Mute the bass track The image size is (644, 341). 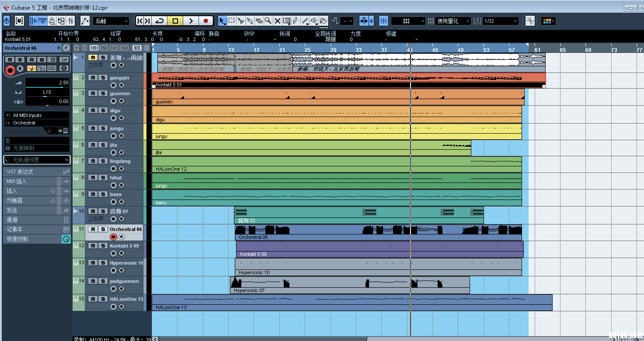pos(93,194)
